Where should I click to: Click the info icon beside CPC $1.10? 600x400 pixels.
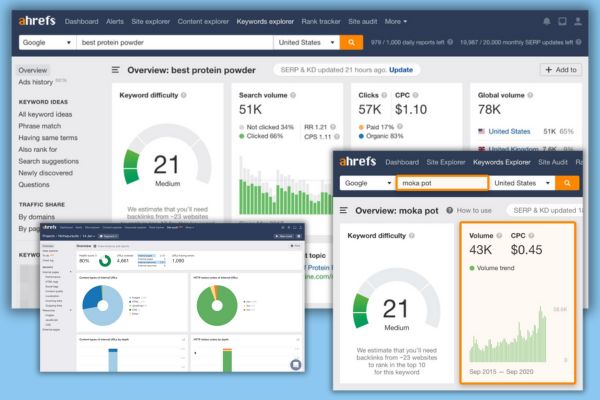pyautogui.click(x=415, y=95)
